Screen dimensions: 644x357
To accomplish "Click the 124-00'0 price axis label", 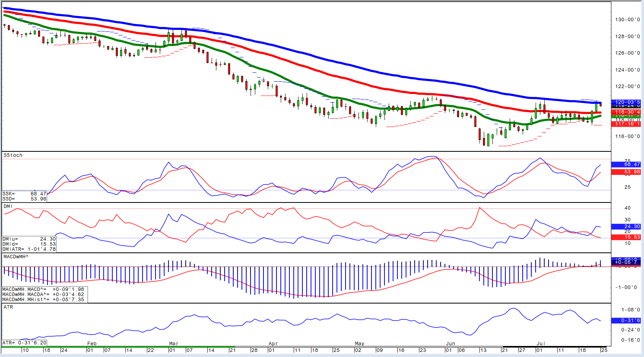I will coord(628,70).
